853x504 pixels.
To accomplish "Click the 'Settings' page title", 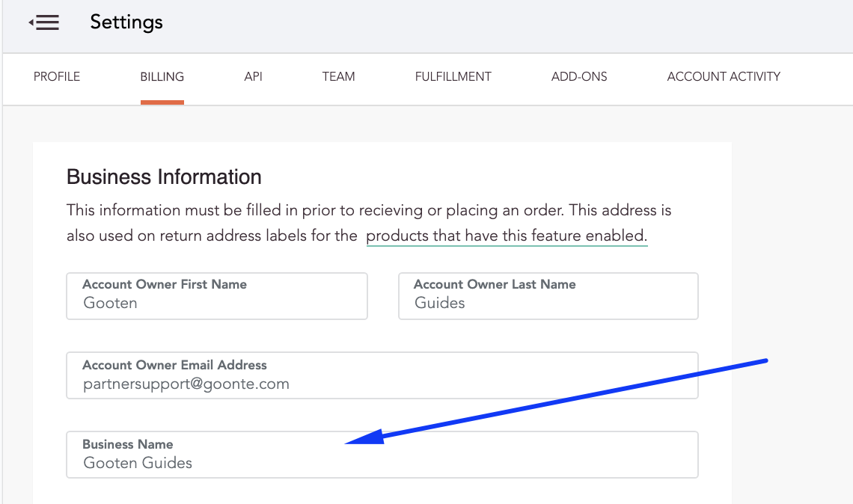I will [x=126, y=22].
